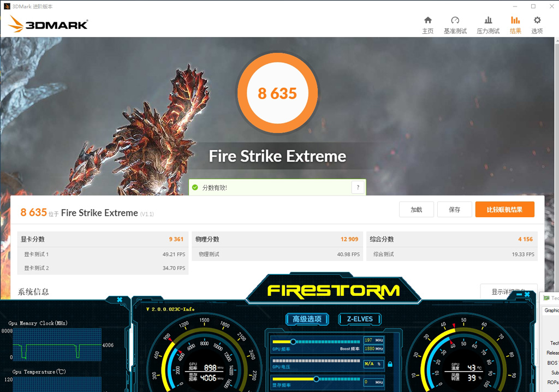Click the 3DMark title bar app icon
The width and height of the screenshot is (559, 392).
pos(7,7)
